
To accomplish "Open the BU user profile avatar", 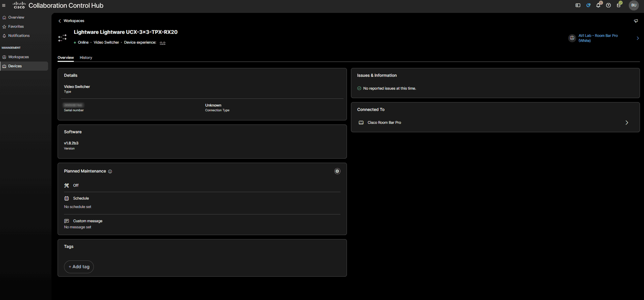I will coord(634,5).
